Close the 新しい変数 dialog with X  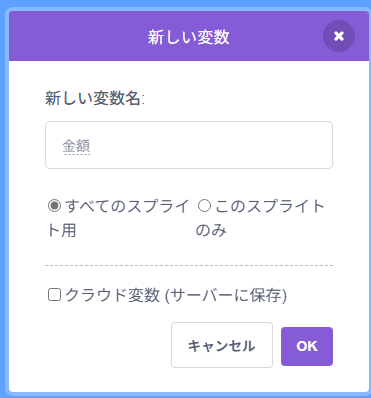(339, 36)
